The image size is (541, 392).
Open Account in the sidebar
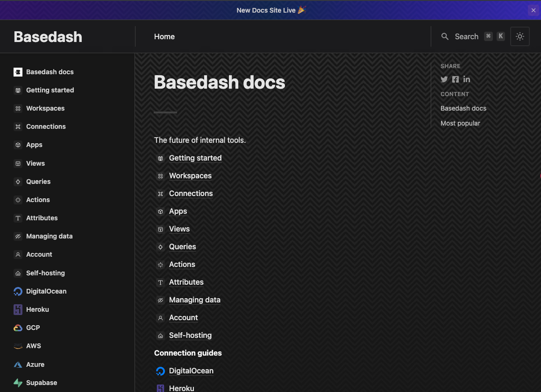pyautogui.click(x=39, y=254)
